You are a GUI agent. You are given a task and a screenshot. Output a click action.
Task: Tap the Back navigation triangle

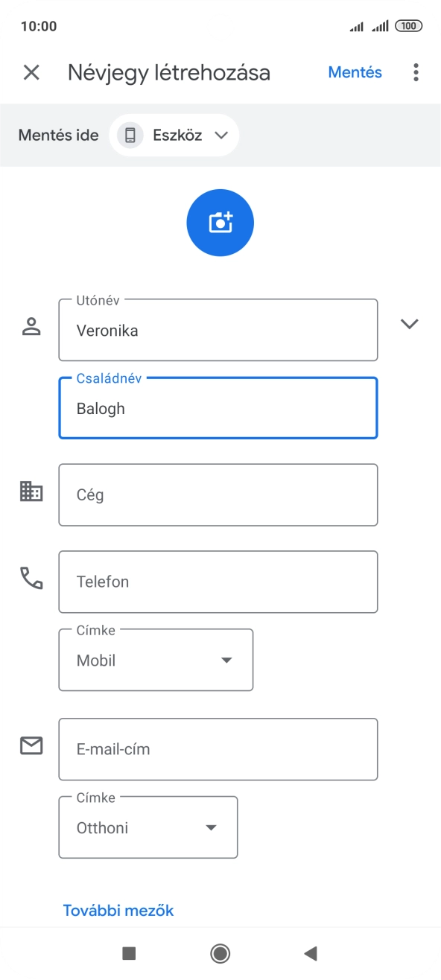310,952
